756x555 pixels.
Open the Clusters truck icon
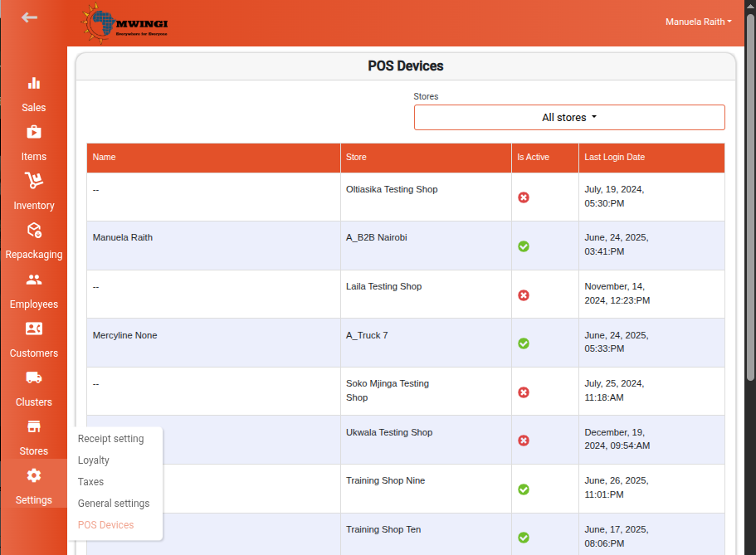[34, 377]
